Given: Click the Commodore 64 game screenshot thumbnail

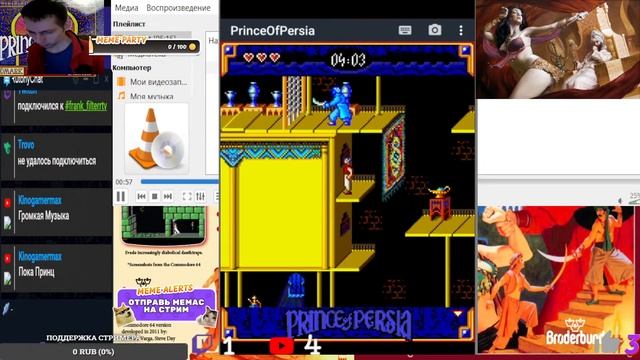Looking at the screenshot, I should point(164,224).
